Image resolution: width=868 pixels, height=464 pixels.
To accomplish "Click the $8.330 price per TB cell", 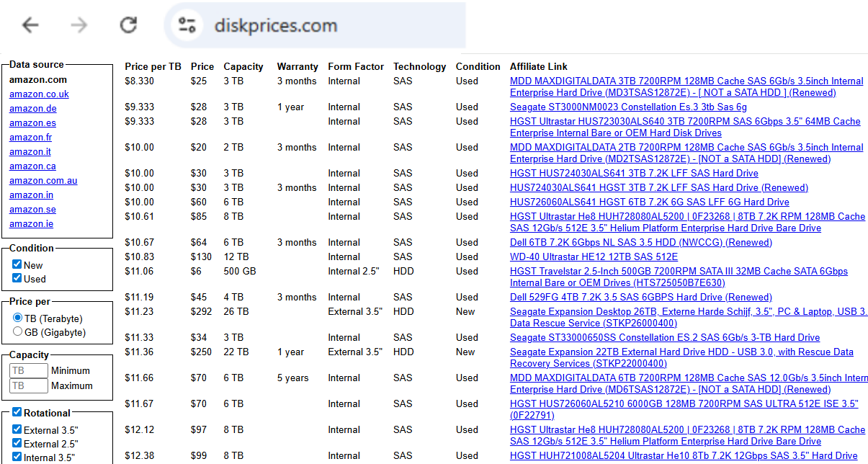I will pyautogui.click(x=139, y=81).
